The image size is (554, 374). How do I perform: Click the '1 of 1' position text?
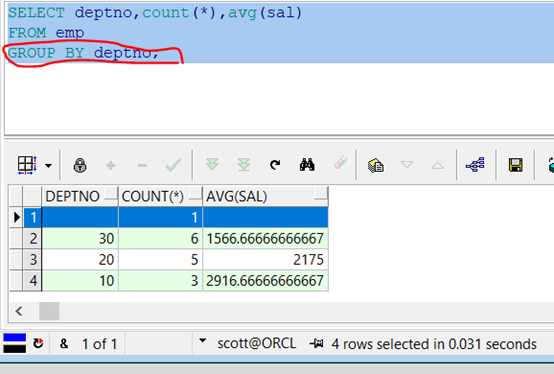pos(99,344)
